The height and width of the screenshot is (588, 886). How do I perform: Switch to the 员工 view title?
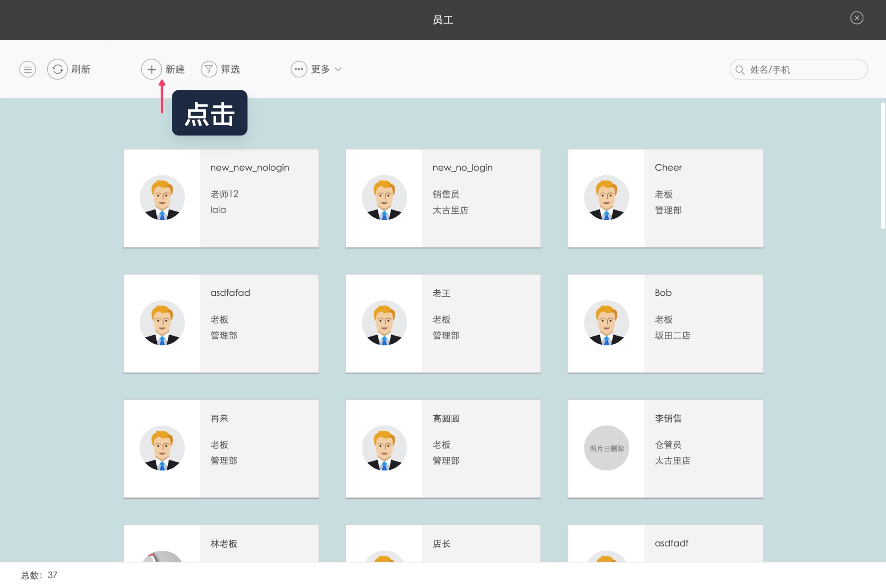tap(443, 19)
